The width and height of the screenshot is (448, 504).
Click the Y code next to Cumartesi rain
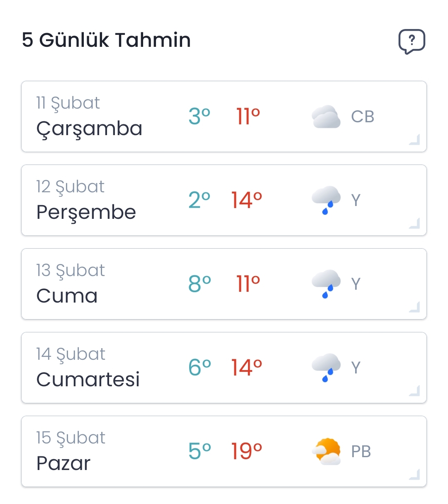click(x=356, y=368)
